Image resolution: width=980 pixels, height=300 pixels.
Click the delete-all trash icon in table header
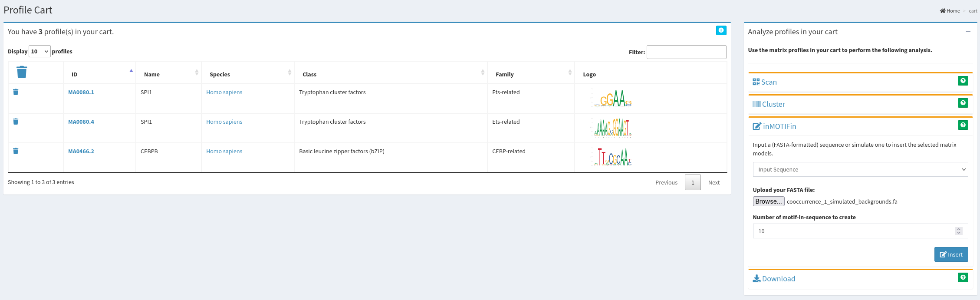tap(22, 72)
